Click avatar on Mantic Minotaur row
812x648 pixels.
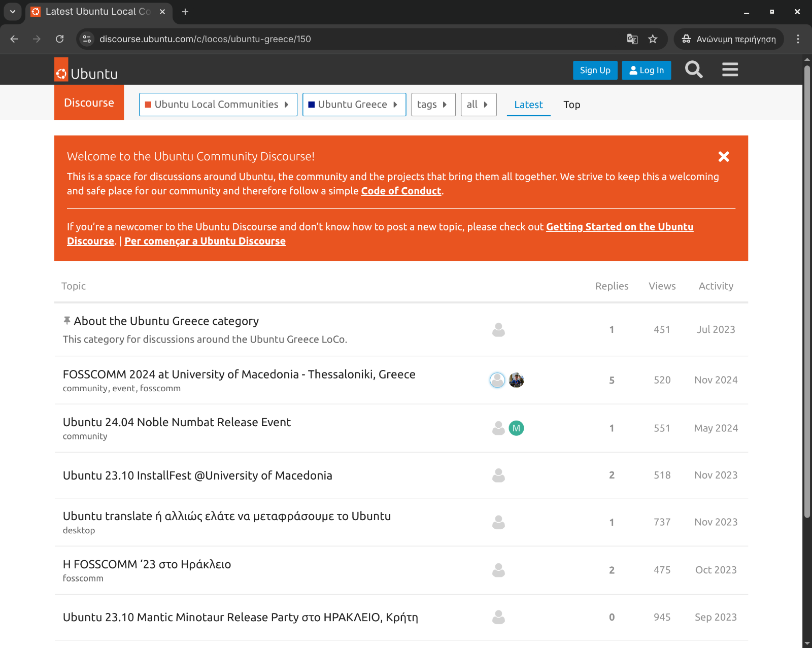pos(498,617)
